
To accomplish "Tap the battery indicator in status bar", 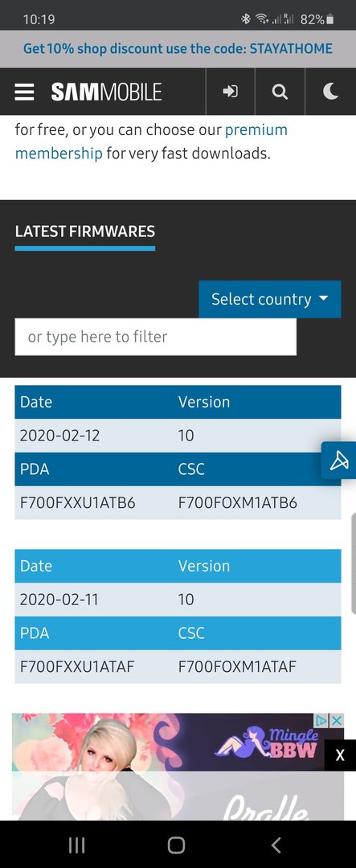I will (330, 20).
